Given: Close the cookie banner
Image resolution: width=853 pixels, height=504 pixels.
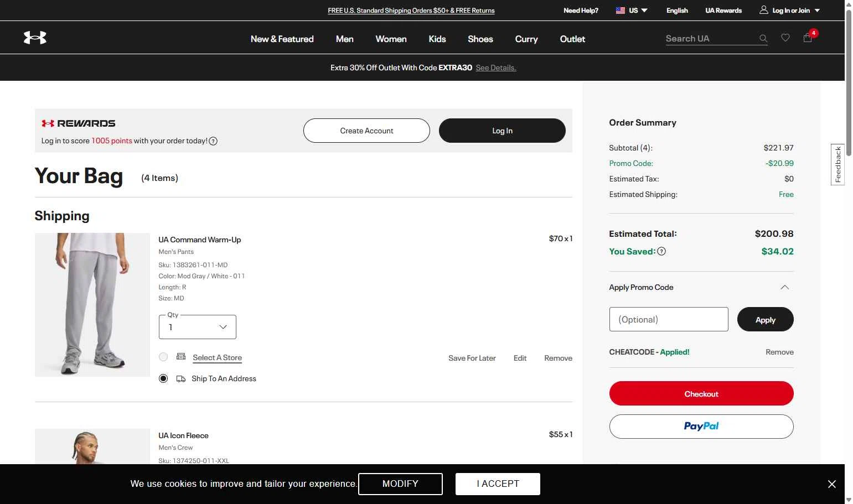Looking at the screenshot, I should [x=832, y=484].
